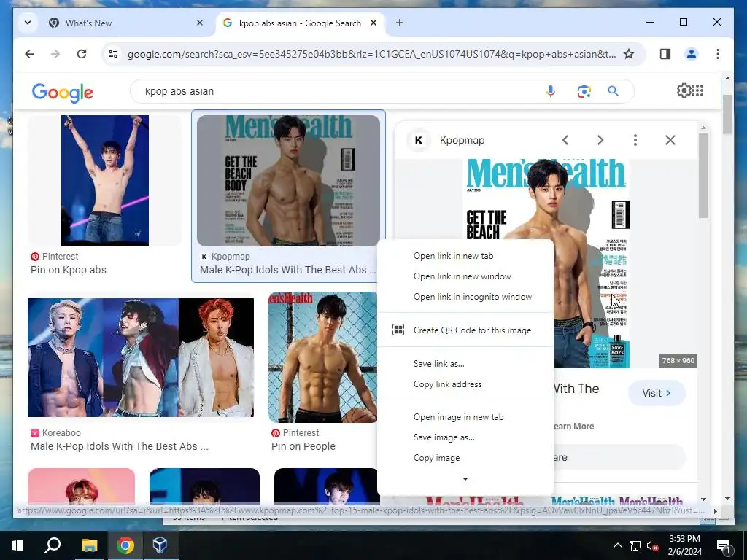Select Open image in new tab
The image size is (747, 560).
pos(465,417)
